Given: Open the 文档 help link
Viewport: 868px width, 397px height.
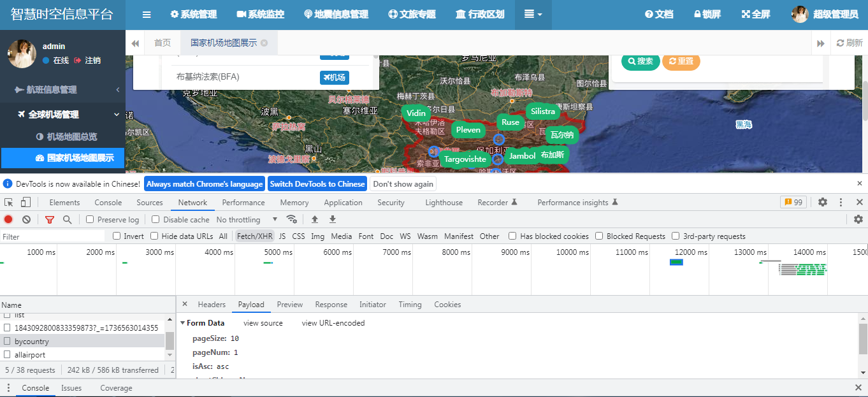Looking at the screenshot, I should pos(659,15).
